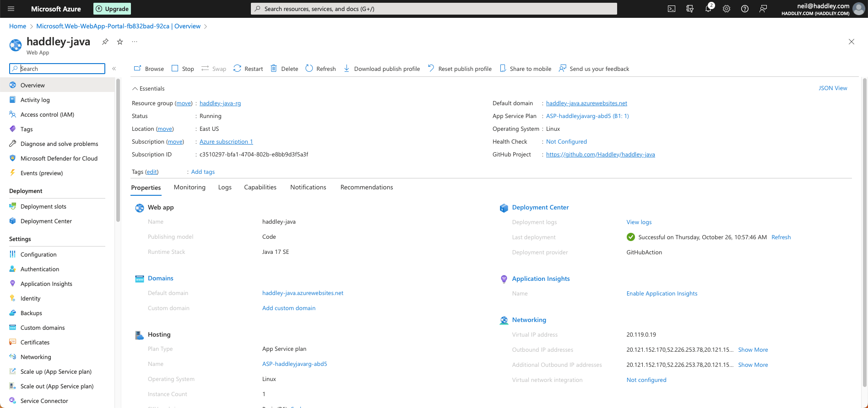Switch to the Capabilities tab
Screen dimensions: 868x408
(260, 187)
